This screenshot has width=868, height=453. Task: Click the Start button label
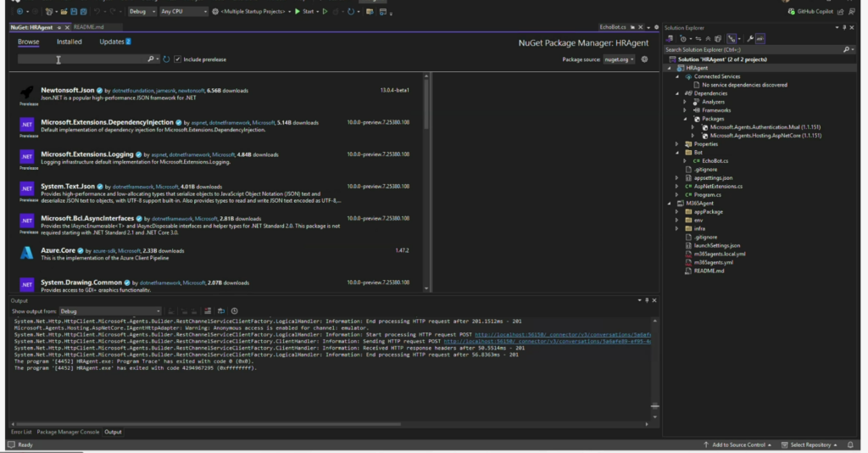pyautogui.click(x=308, y=11)
